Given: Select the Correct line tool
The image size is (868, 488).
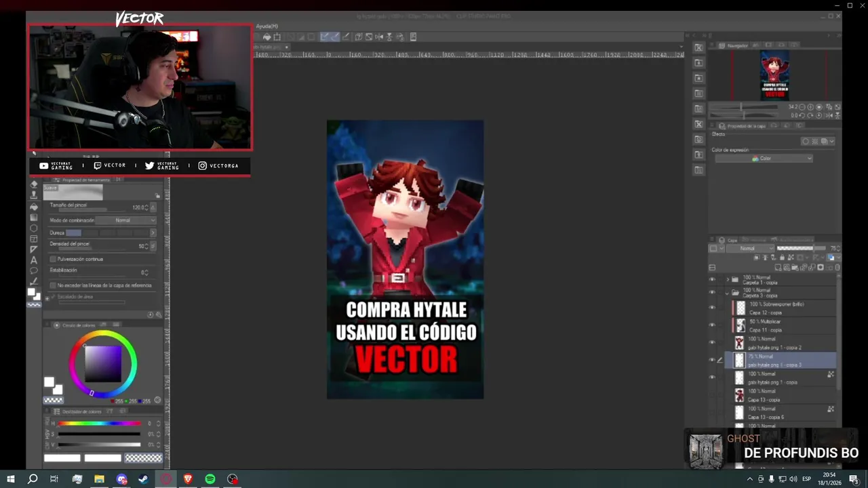Looking at the screenshot, I should click(34, 281).
